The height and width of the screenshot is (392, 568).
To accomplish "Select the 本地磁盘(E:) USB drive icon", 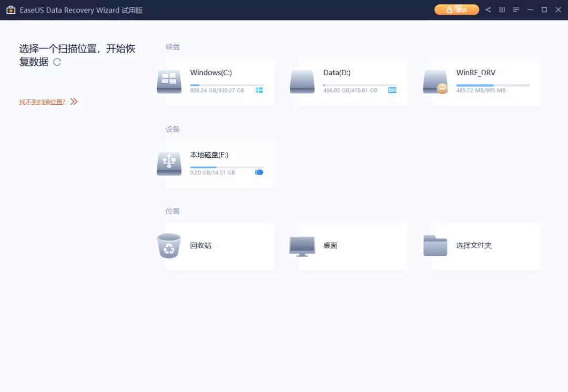I will coord(169,164).
